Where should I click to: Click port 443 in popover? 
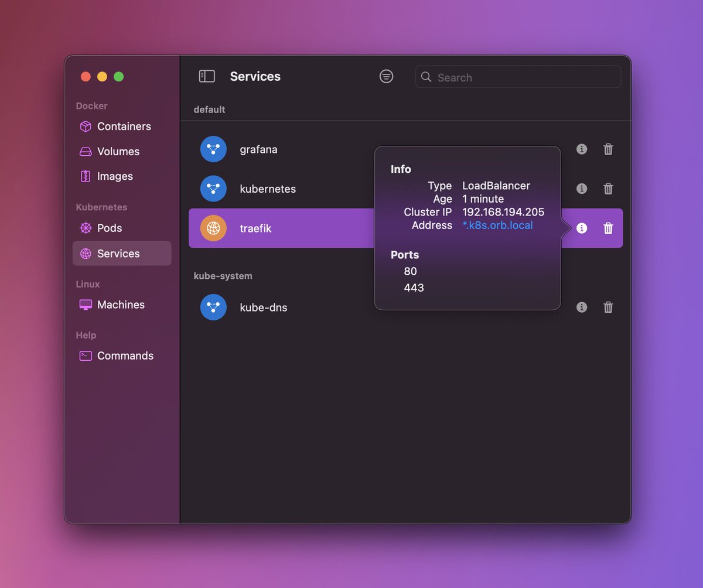(x=414, y=288)
